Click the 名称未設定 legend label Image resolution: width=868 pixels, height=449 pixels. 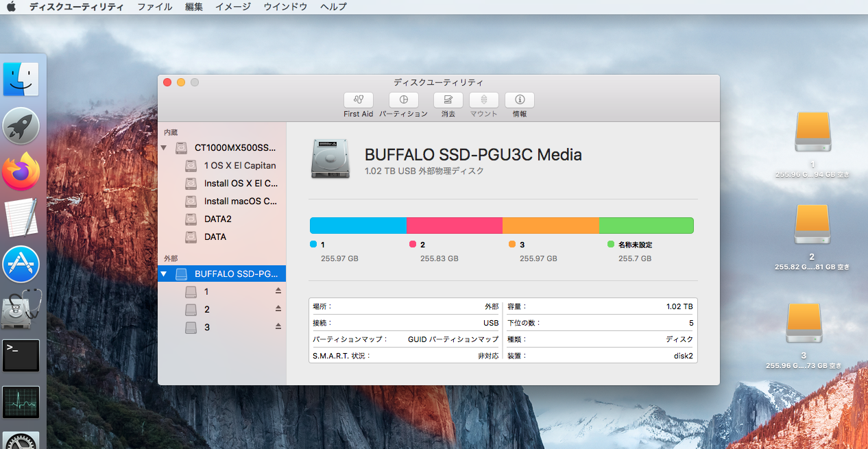(635, 245)
